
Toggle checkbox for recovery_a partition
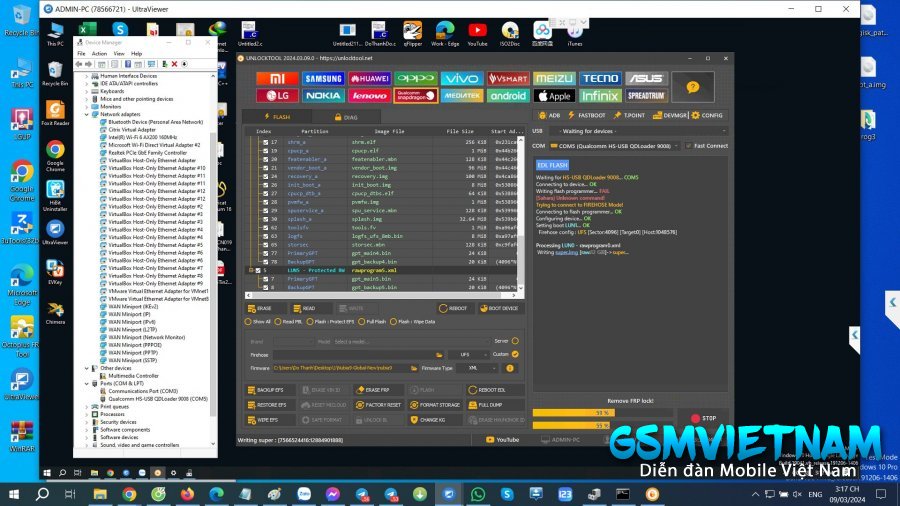click(265, 176)
